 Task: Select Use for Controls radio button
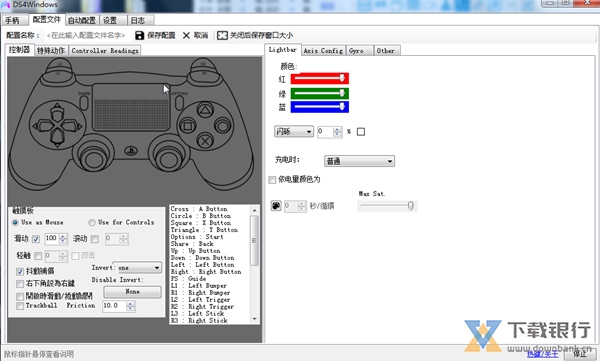(x=92, y=222)
